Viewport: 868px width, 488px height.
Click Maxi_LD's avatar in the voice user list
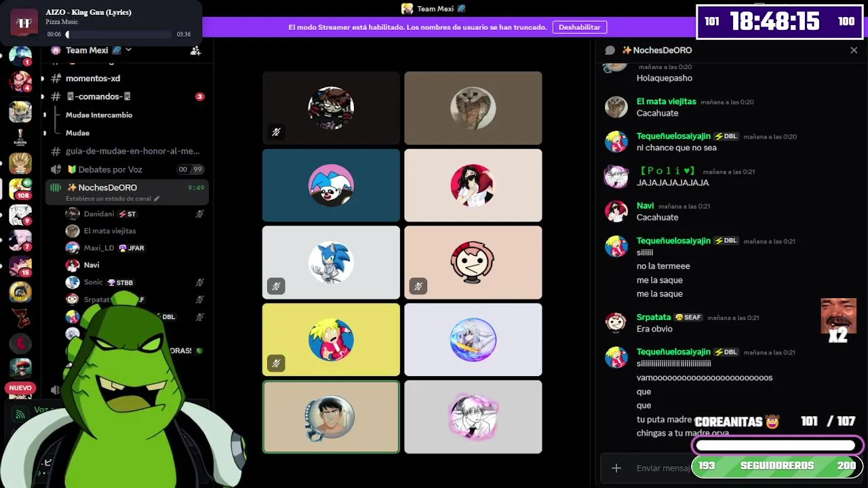pyautogui.click(x=73, y=248)
